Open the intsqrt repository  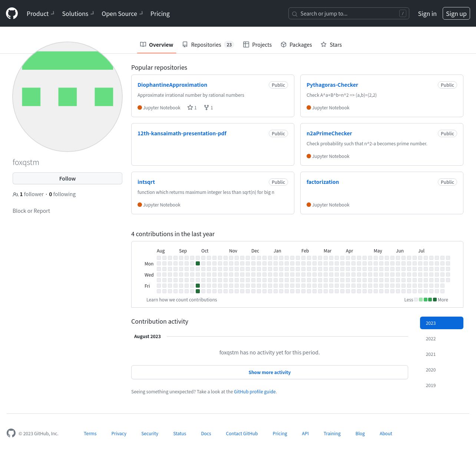pyautogui.click(x=146, y=182)
